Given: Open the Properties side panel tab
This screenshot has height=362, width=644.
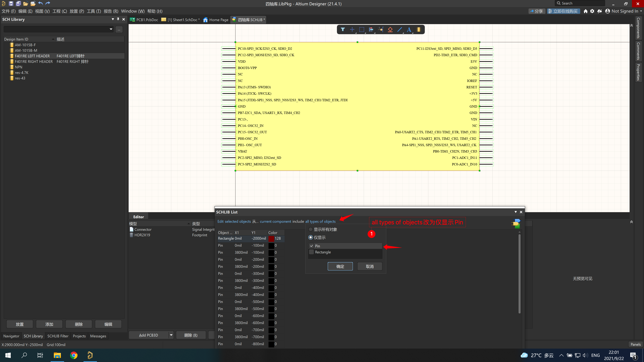Looking at the screenshot, I should click(x=638, y=72).
